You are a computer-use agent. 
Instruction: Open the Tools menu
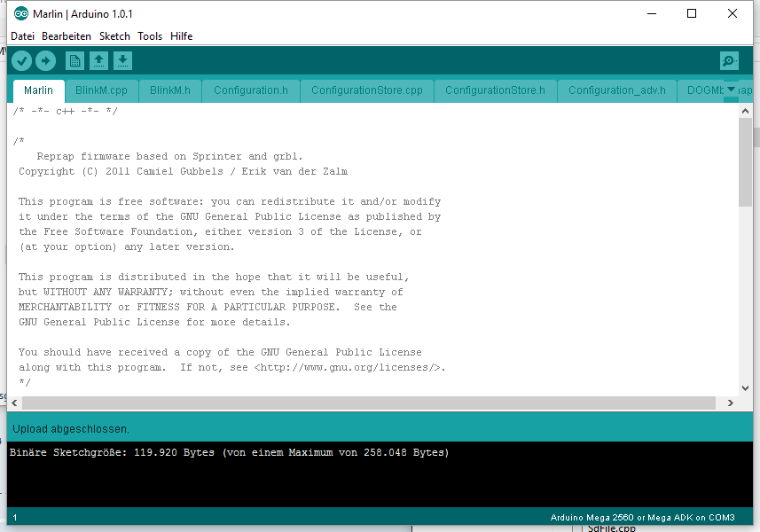[x=150, y=36]
